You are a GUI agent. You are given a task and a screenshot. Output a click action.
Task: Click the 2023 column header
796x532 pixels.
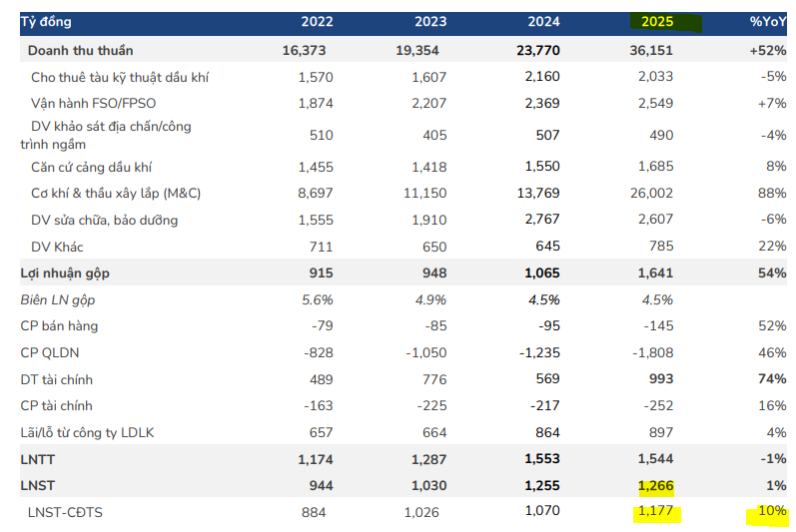tap(430, 22)
